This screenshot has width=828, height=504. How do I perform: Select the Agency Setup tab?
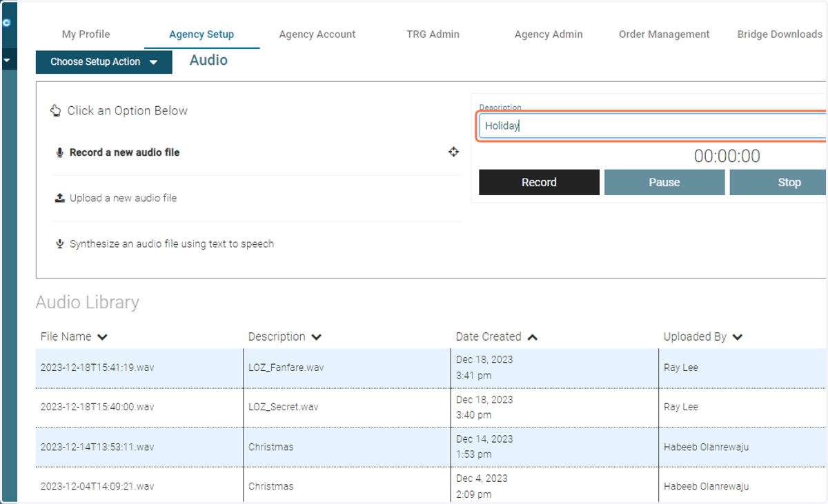tap(201, 34)
